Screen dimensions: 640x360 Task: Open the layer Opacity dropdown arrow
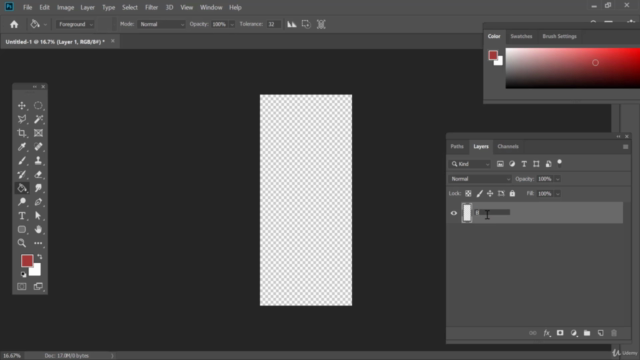point(558,179)
